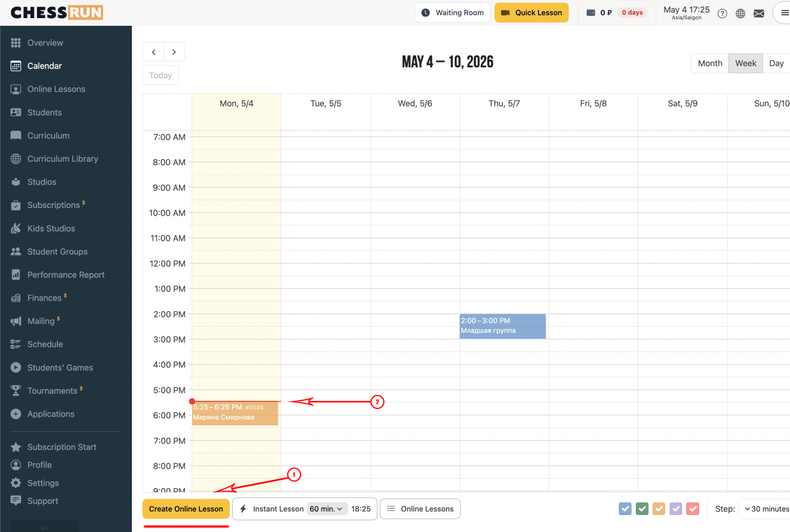The width and height of the screenshot is (790, 532).
Task: Click the Fri, 5/8 column header
Action: coord(593,104)
